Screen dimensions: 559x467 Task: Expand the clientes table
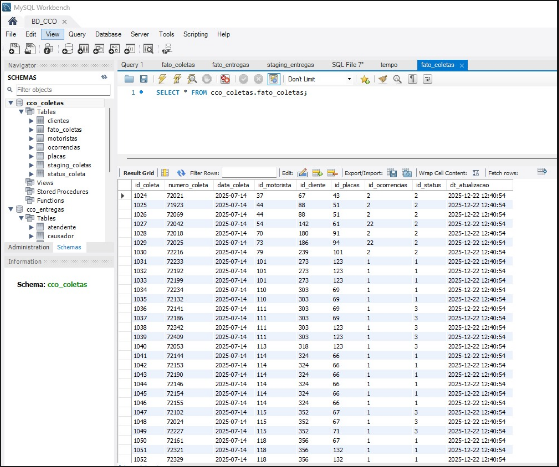[x=31, y=121]
